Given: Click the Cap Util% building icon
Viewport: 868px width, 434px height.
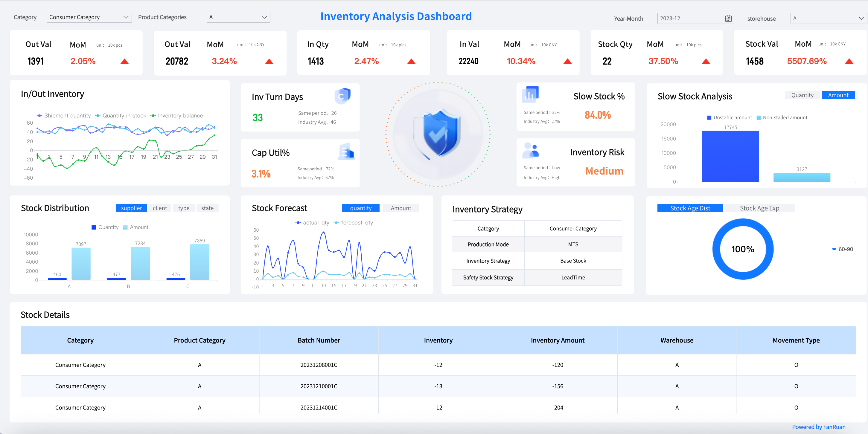Looking at the screenshot, I should click(346, 152).
